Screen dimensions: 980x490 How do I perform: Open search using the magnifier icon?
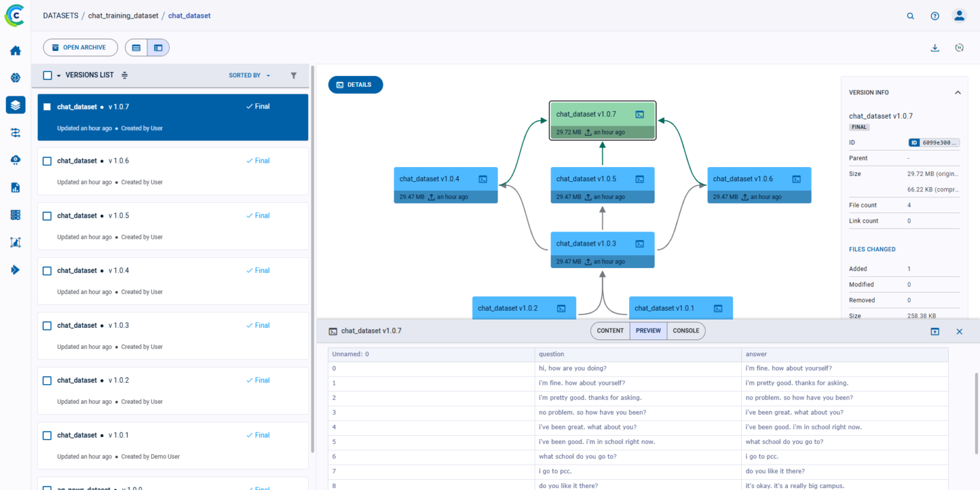click(910, 15)
